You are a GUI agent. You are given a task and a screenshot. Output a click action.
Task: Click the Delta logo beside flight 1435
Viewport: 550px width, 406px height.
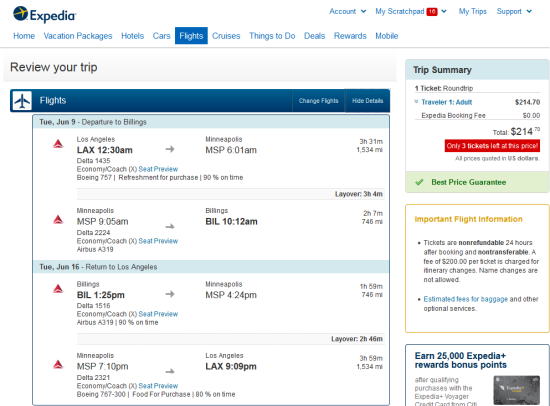pos(58,144)
